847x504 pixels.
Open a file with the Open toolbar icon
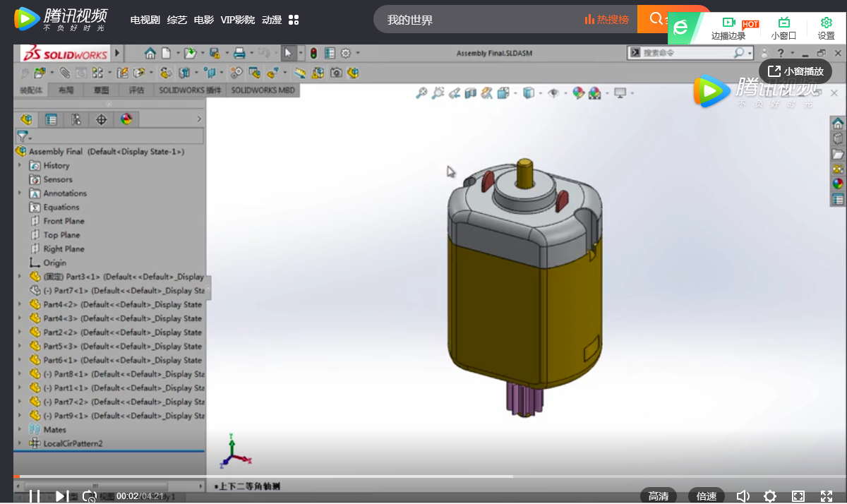pyautogui.click(x=189, y=53)
